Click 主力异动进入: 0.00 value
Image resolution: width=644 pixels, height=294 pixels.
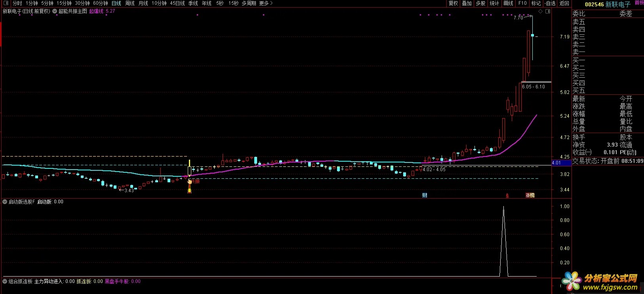coord(55,281)
